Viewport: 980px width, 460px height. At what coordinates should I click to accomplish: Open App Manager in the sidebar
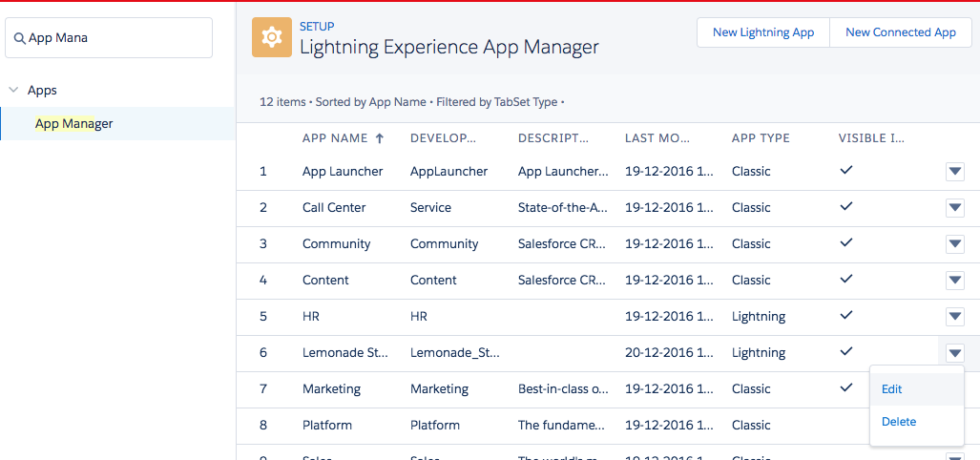(74, 124)
